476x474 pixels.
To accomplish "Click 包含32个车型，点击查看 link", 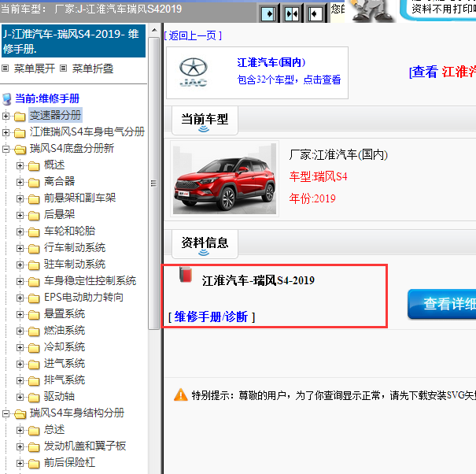I will (x=289, y=80).
